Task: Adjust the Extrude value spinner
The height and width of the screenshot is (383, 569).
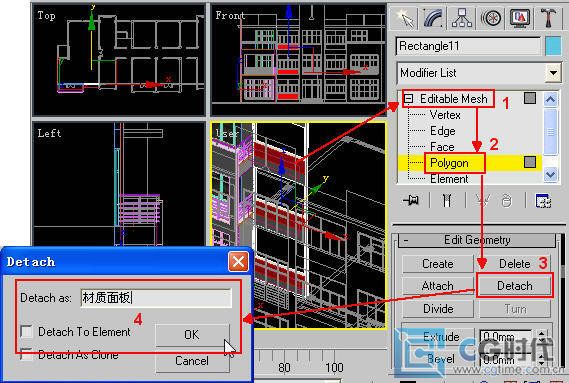Action: [x=541, y=337]
